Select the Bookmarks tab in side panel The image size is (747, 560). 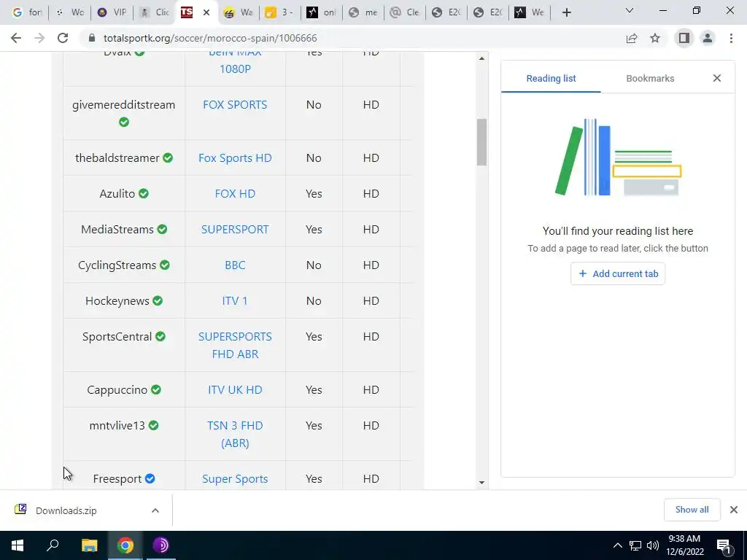click(650, 79)
